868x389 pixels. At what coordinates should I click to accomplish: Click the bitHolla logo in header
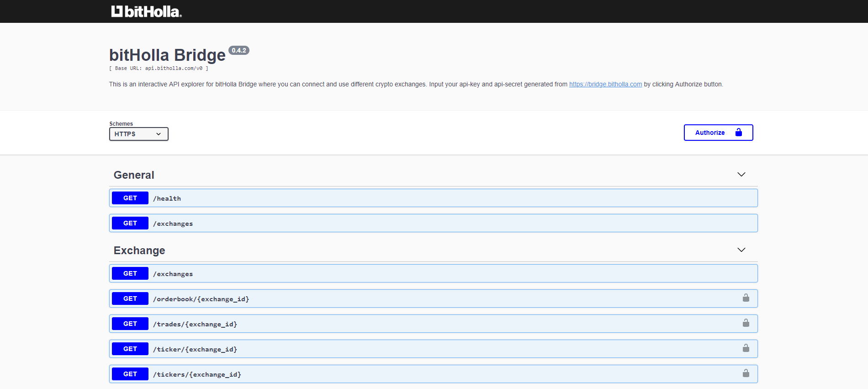pyautogui.click(x=146, y=11)
